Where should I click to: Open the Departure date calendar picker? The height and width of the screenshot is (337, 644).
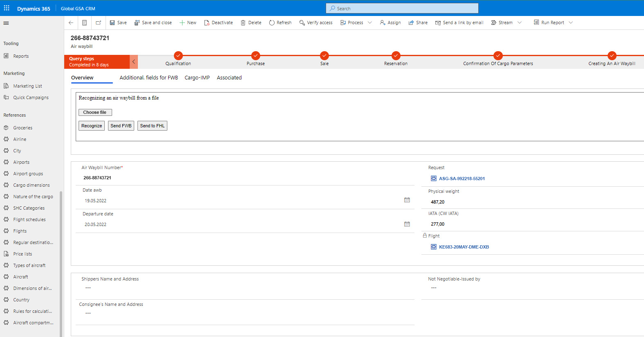407,224
